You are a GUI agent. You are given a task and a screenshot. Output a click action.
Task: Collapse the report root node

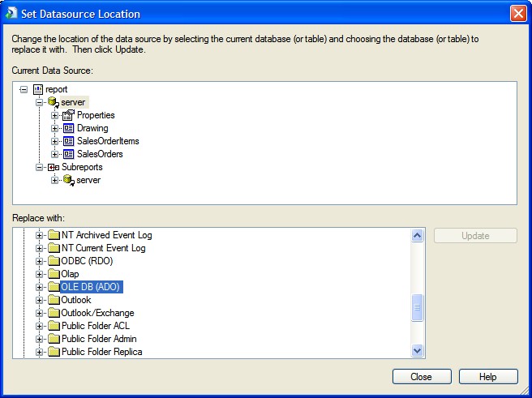24,89
